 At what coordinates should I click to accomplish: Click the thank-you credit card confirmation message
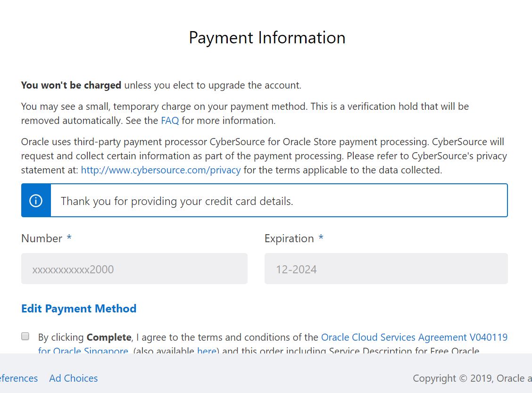point(177,201)
